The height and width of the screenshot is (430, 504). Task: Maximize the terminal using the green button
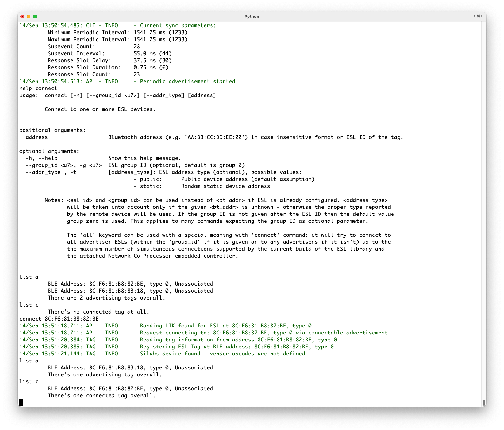(x=35, y=17)
